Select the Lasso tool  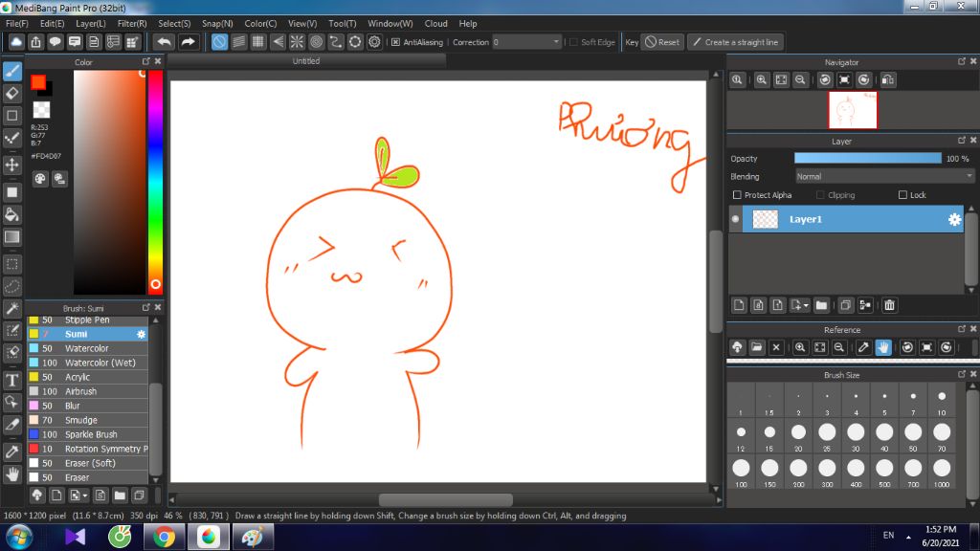pos(11,286)
